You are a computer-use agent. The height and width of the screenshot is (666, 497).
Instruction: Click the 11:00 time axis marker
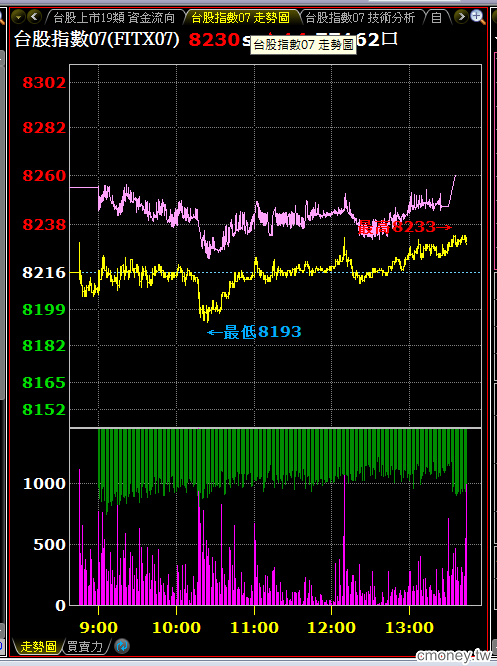[x=254, y=627]
